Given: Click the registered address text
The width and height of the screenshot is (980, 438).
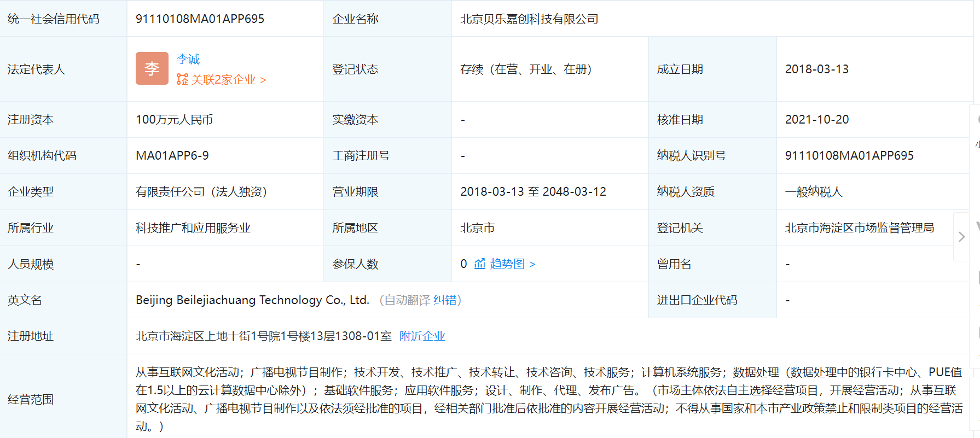Looking at the screenshot, I should pos(263,336).
